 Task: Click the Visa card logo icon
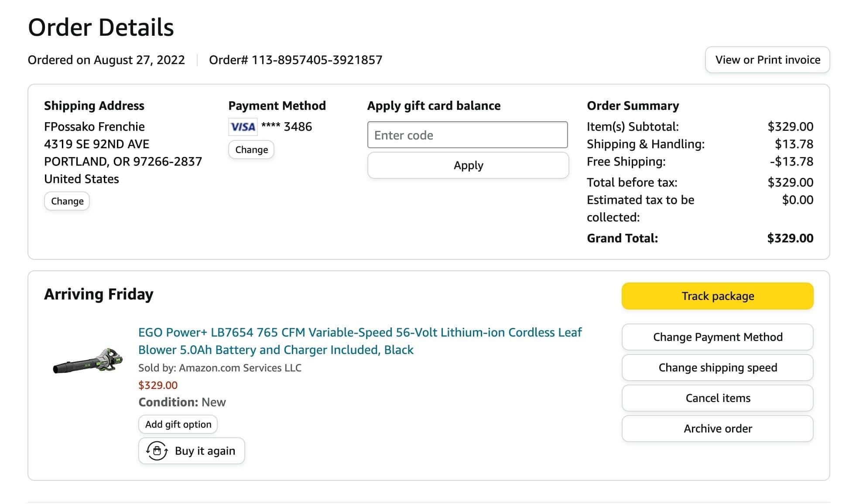(243, 127)
